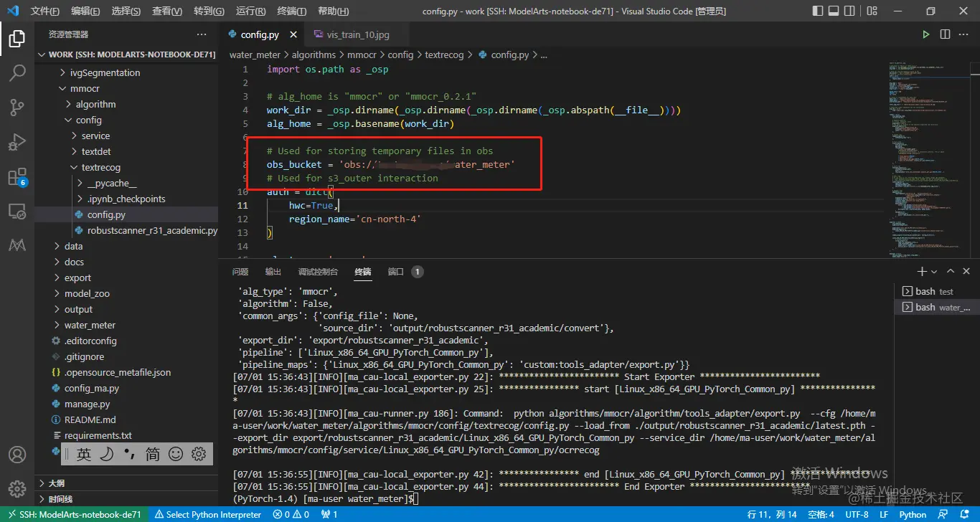Expand the model_zoo folder
Screen dimensions: 980x522
tap(126, 293)
